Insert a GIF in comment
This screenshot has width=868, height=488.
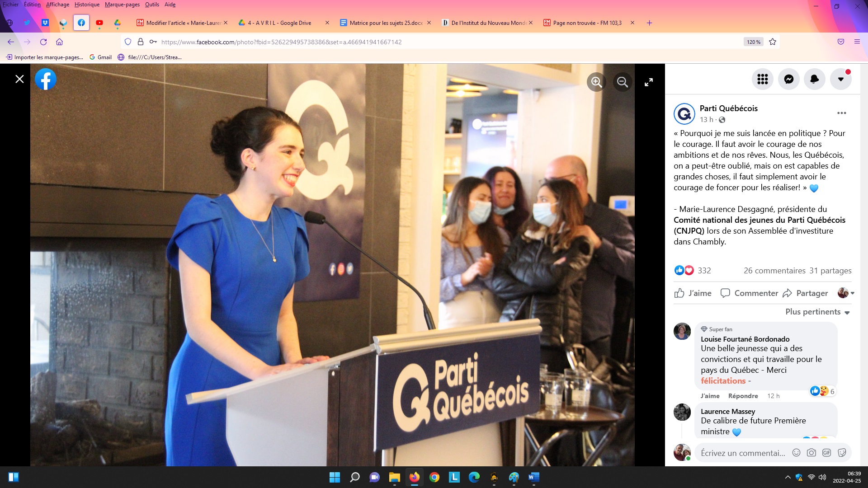(826, 453)
